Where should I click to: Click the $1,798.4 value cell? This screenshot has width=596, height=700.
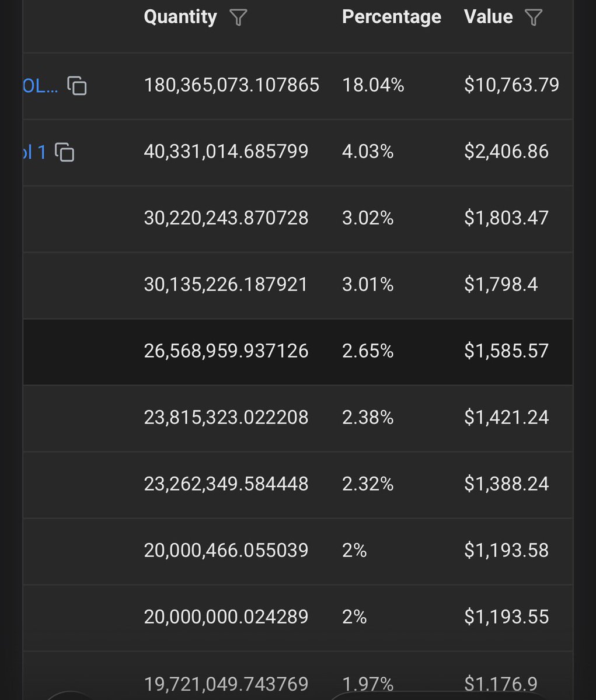pos(501,285)
